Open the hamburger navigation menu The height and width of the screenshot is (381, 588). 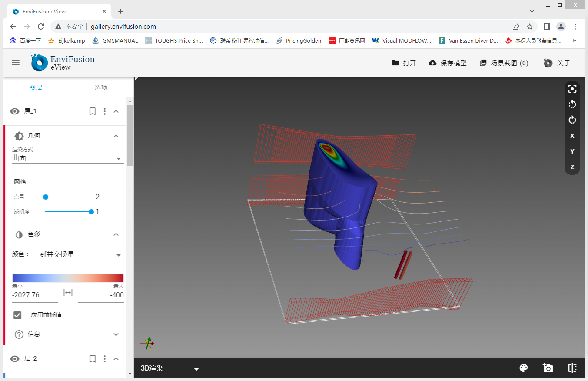[x=16, y=63]
